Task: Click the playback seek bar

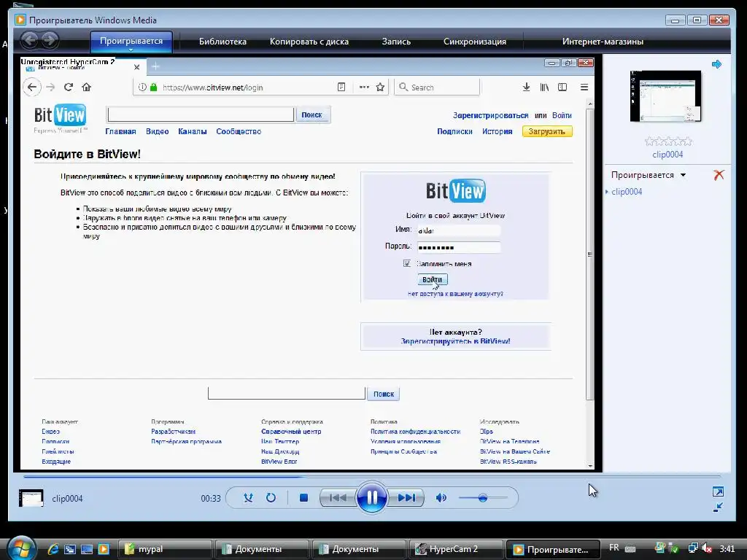Action: [x=371, y=475]
